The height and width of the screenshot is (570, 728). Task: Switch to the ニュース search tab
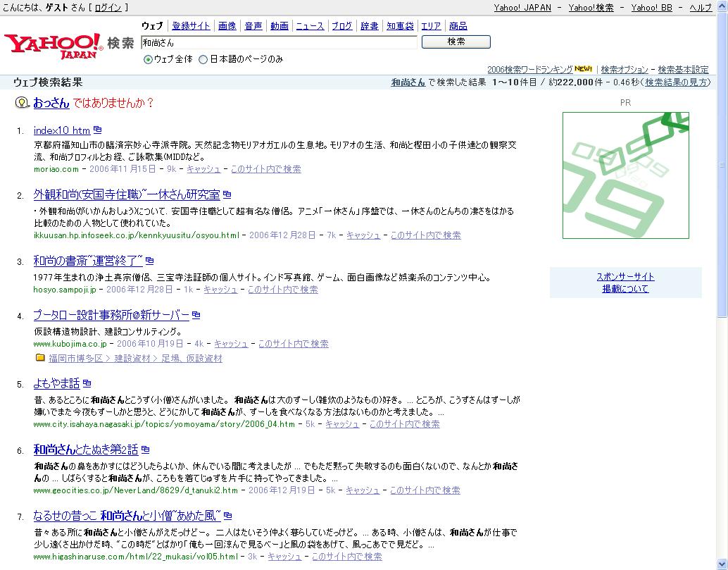point(310,26)
